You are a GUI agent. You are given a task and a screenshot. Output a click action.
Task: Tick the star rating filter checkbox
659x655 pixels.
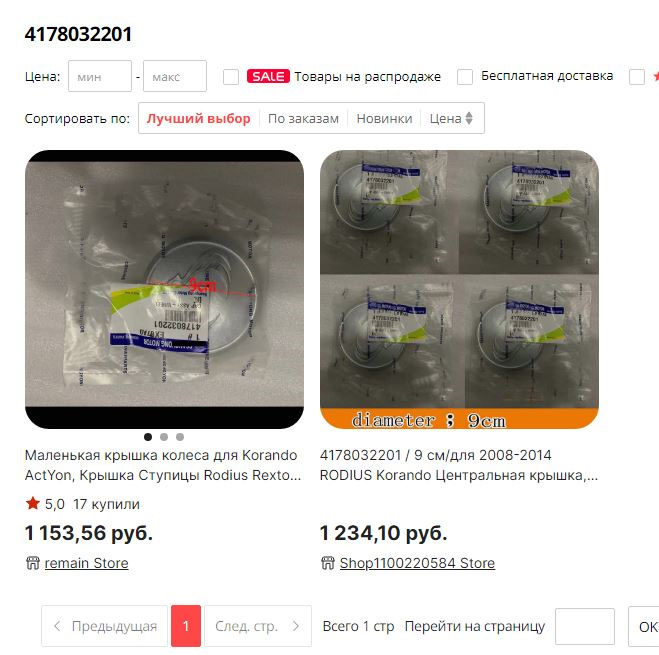(637, 77)
